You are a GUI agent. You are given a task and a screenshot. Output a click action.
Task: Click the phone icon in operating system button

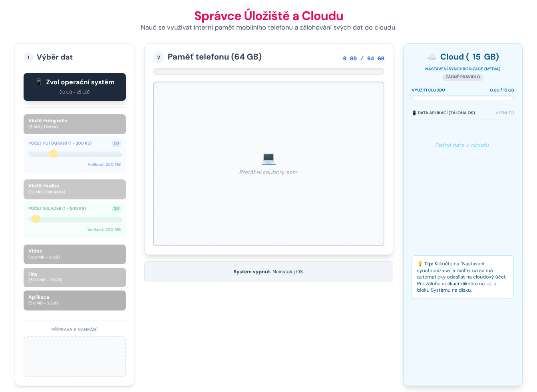39,82
